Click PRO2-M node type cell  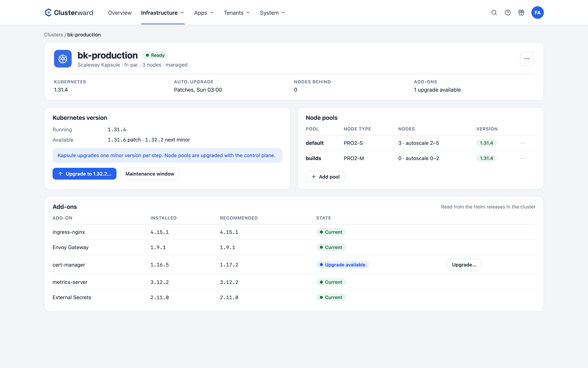pyautogui.click(x=354, y=158)
